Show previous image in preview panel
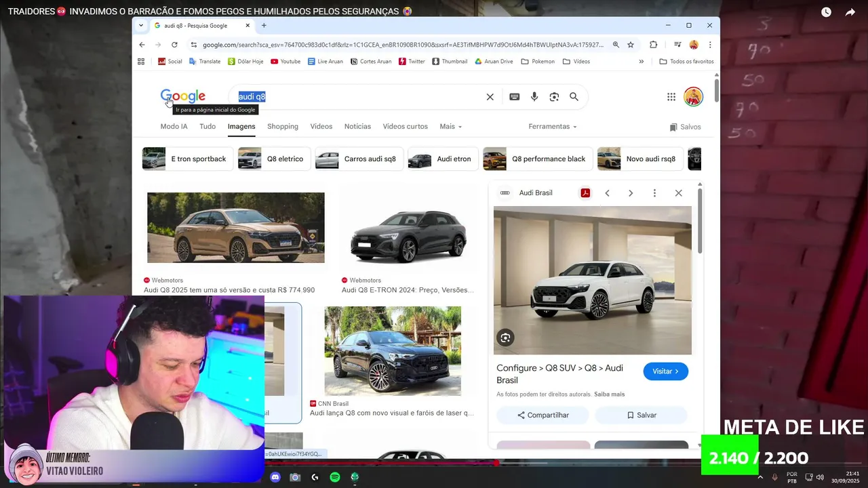The width and height of the screenshot is (868, 488). point(607,193)
